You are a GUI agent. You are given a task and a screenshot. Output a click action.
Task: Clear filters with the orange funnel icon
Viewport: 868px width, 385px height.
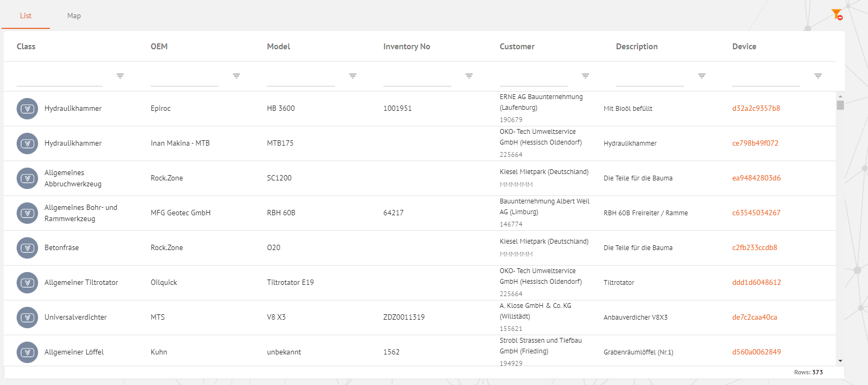click(x=837, y=14)
